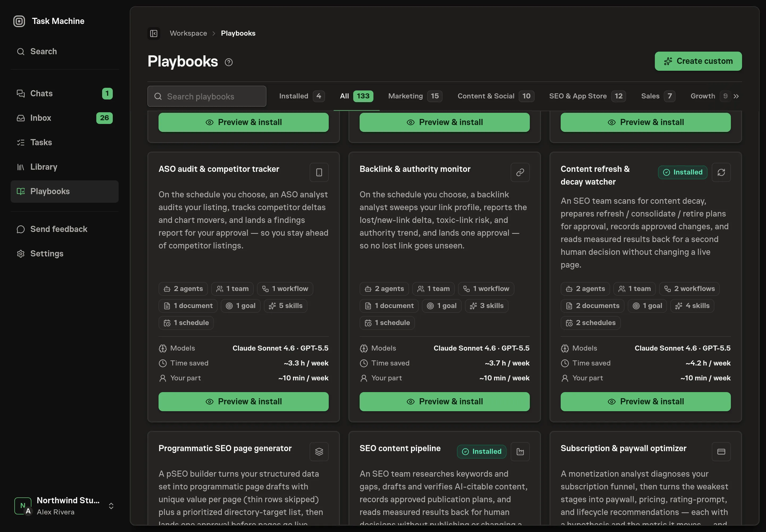Toggle the sidebar collapse icon
This screenshot has height=532, width=766.
pyautogui.click(x=154, y=33)
